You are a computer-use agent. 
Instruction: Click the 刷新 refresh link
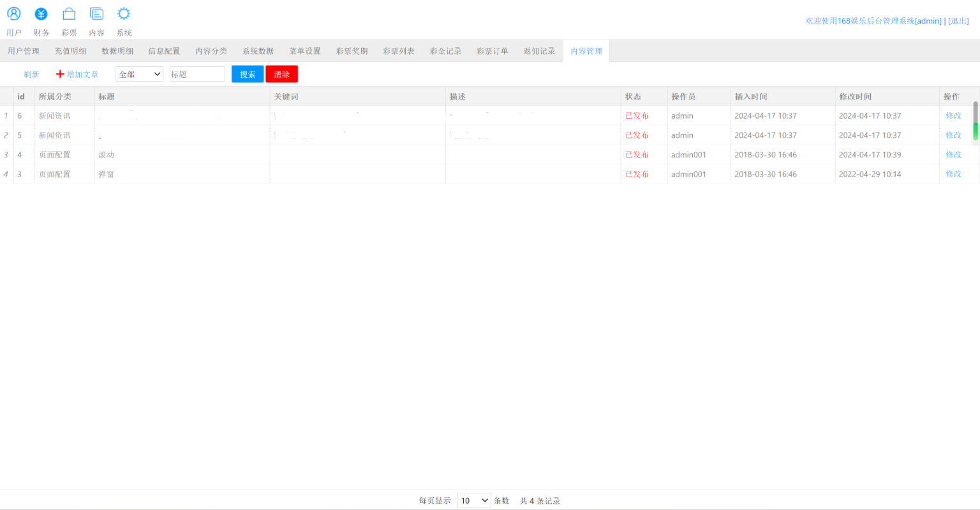31,75
